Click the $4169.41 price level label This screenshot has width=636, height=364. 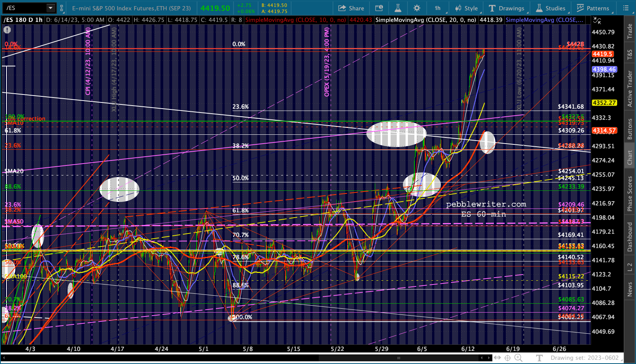(571, 235)
